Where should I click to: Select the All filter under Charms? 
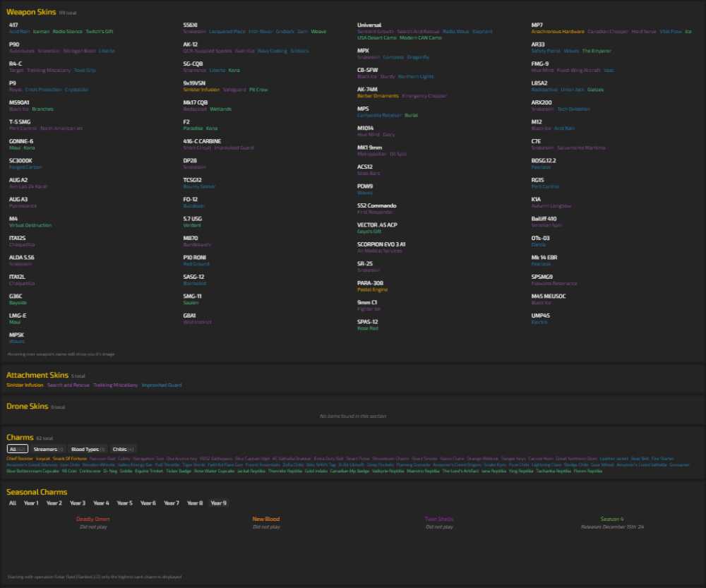[18, 449]
